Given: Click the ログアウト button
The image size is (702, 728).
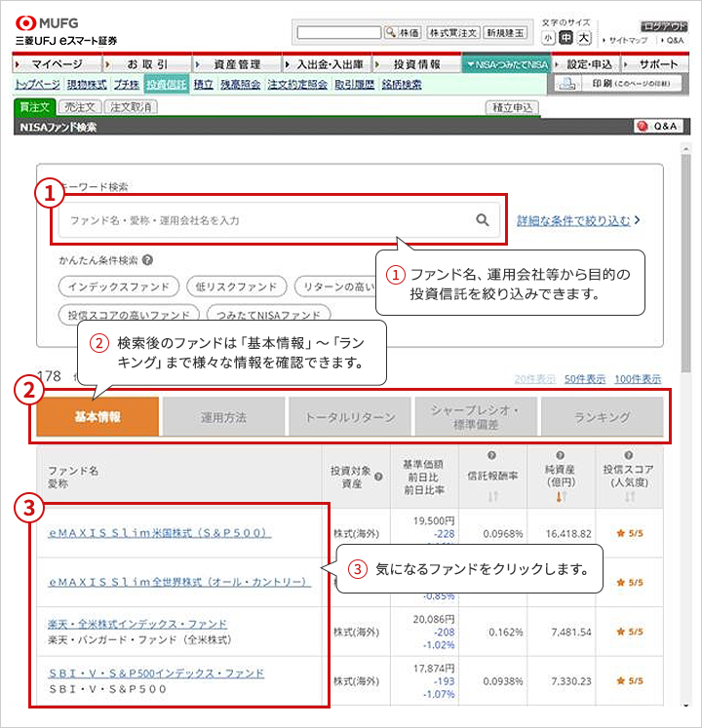Looking at the screenshot, I should click(x=663, y=26).
